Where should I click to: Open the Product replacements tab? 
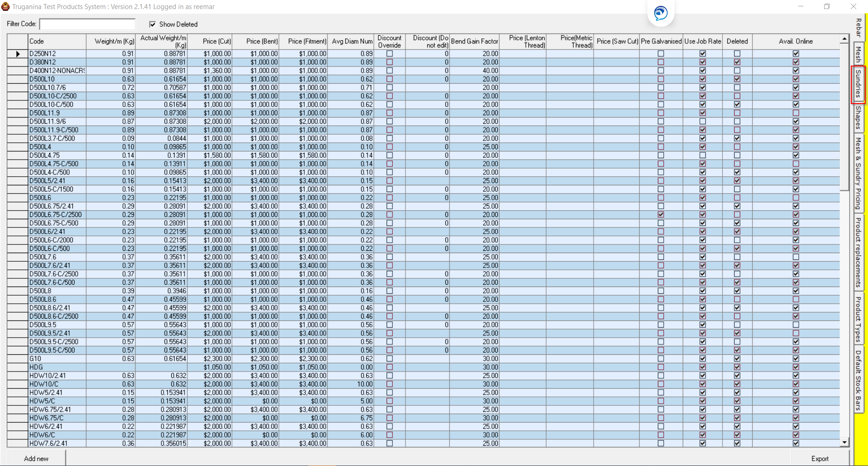[858, 252]
